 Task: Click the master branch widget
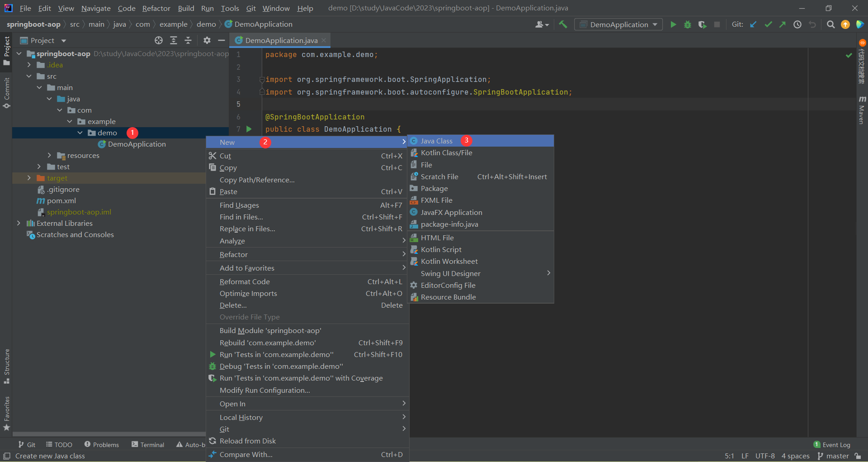[833, 456]
